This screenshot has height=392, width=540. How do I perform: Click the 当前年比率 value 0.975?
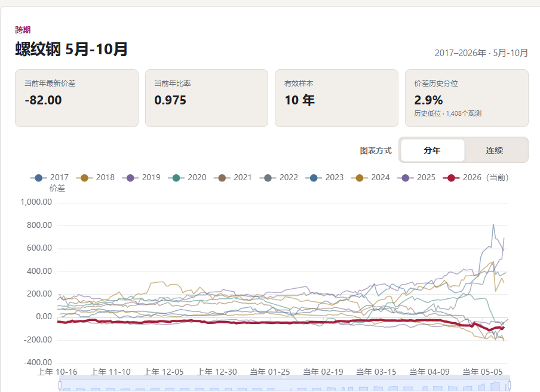(170, 100)
